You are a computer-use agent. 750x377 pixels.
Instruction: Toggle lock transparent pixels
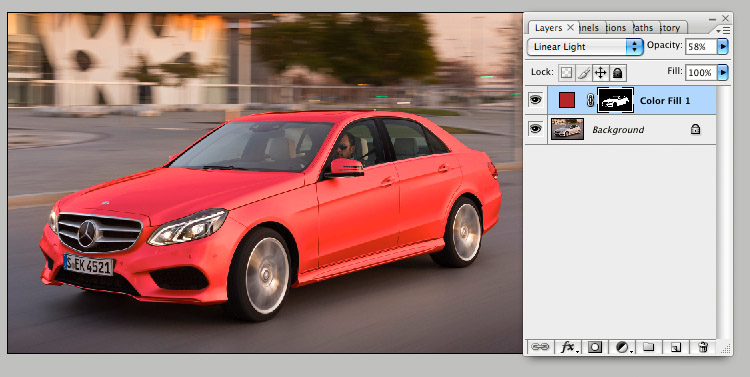tap(566, 73)
